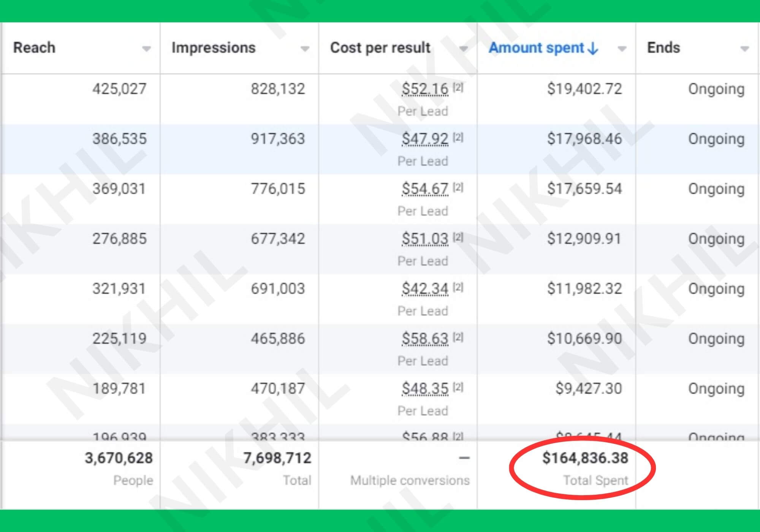Click the Ends column header
The height and width of the screenshot is (532, 760).
[663, 48]
